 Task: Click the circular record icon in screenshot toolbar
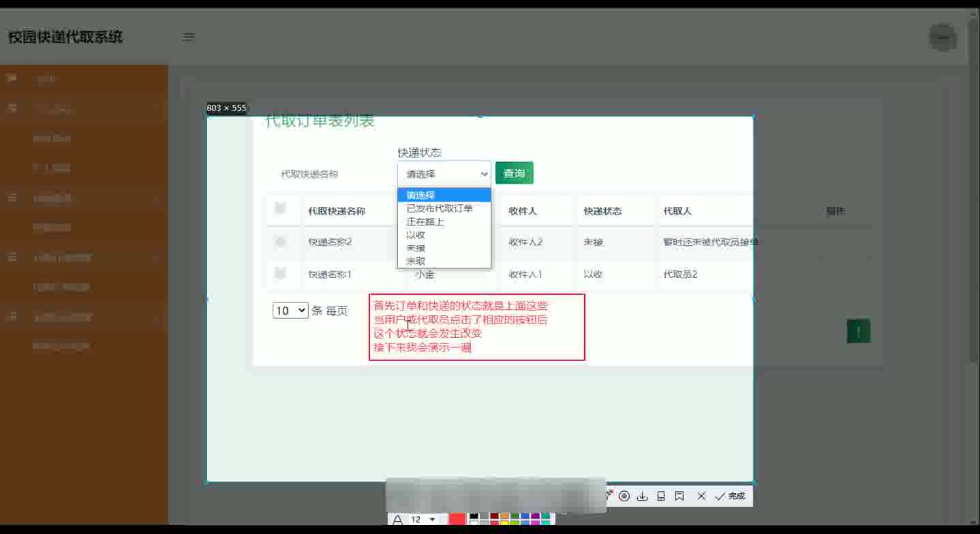point(624,496)
